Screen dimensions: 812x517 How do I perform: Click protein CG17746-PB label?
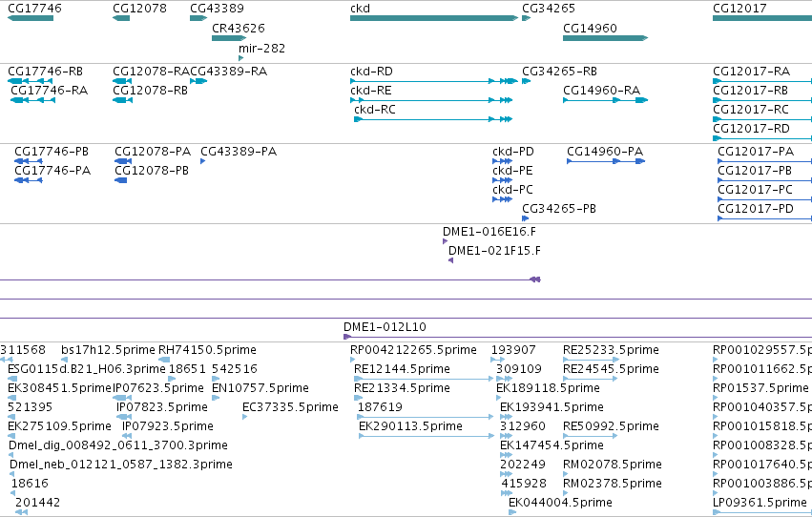point(52,152)
